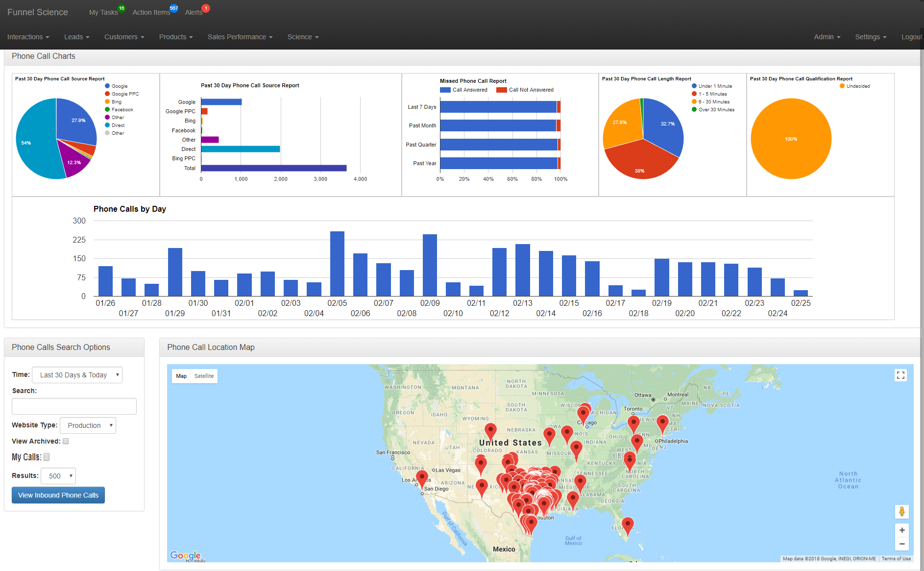Click the Google logo on the map
Image resolution: width=924 pixels, height=571 pixels.
(185, 554)
